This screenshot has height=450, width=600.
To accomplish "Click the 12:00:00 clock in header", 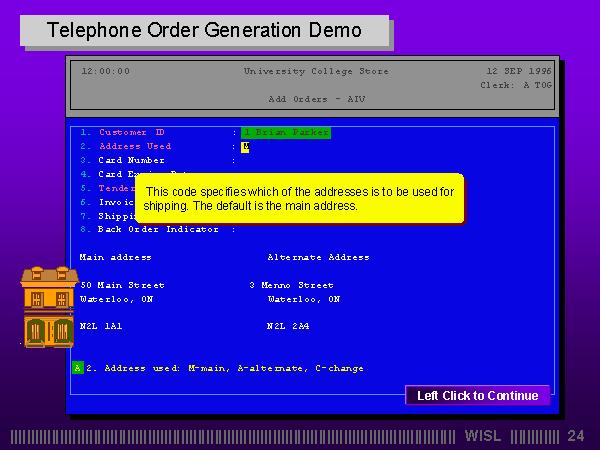I will coord(105,71).
